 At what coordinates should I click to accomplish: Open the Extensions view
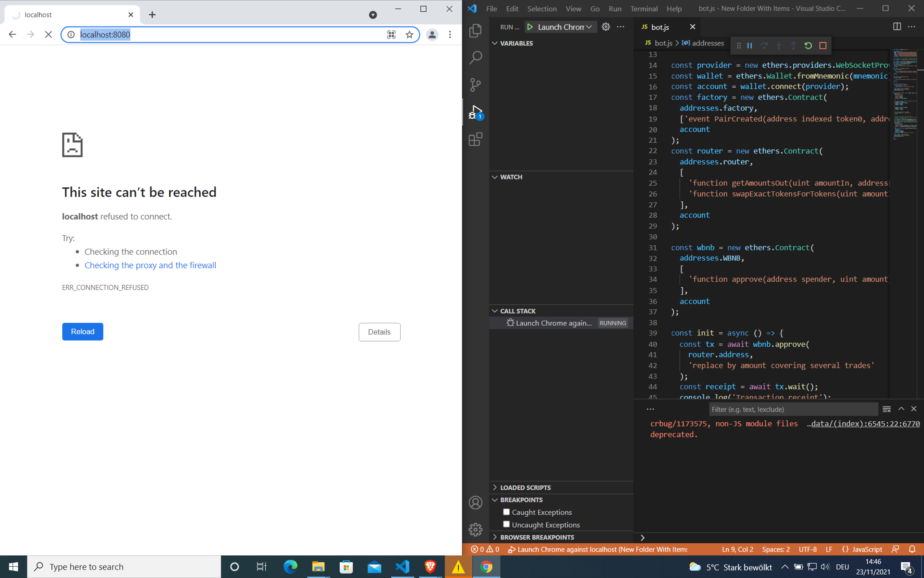click(x=475, y=140)
